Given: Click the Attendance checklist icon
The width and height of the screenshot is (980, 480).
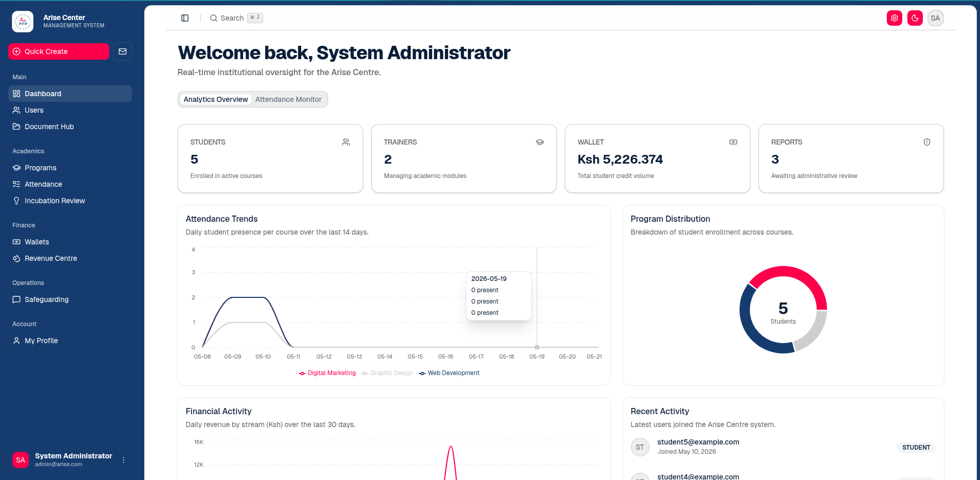Looking at the screenshot, I should [x=16, y=184].
